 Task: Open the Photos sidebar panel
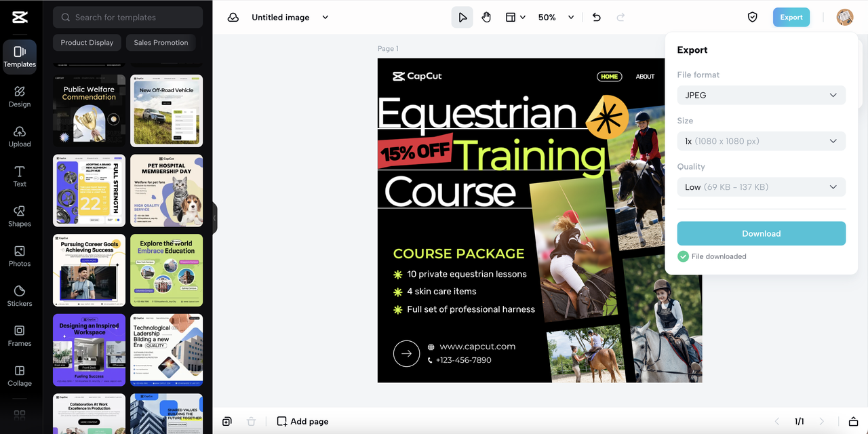tap(20, 256)
